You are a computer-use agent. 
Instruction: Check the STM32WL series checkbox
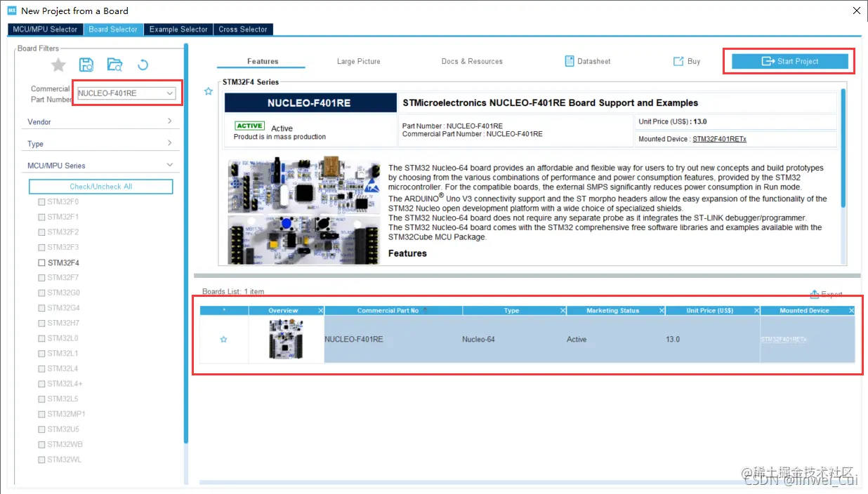pyautogui.click(x=41, y=460)
